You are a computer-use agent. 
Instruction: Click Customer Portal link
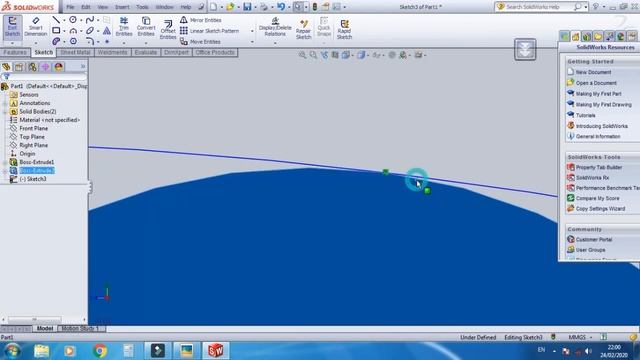(x=594, y=240)
